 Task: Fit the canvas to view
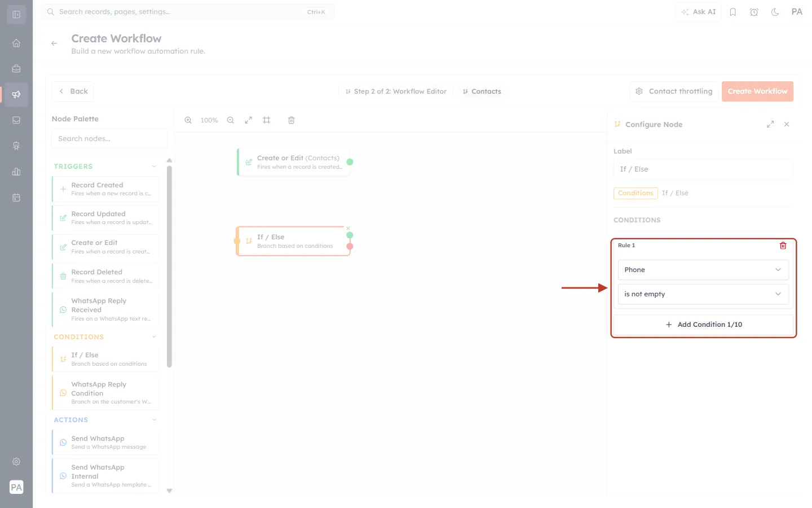(248, 120)
